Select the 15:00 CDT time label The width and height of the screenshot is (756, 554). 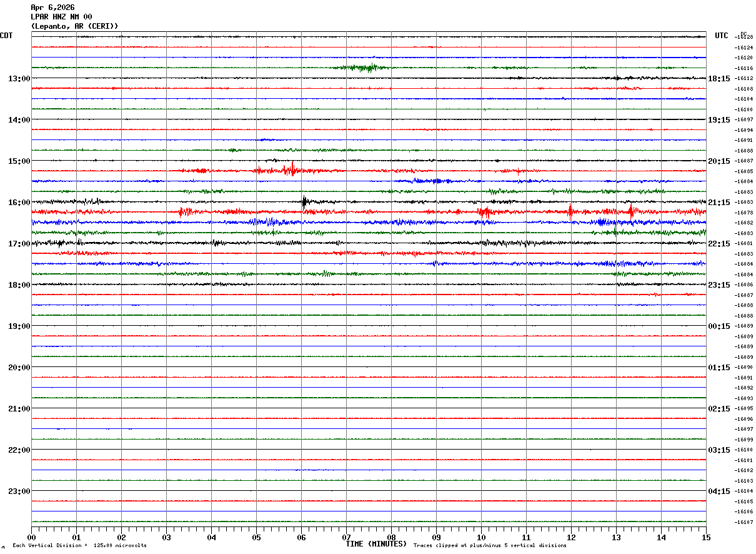click(19, 161)
